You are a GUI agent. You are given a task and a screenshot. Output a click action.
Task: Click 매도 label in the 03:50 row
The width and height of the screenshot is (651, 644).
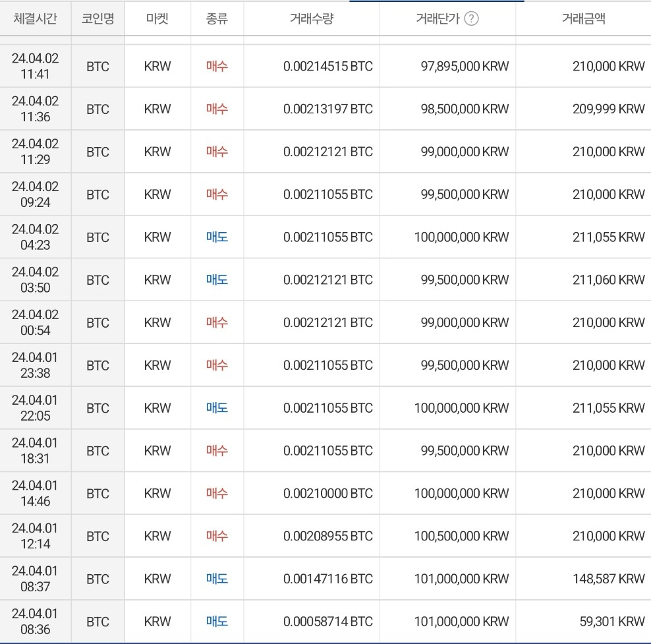click(x=217, y=280)
